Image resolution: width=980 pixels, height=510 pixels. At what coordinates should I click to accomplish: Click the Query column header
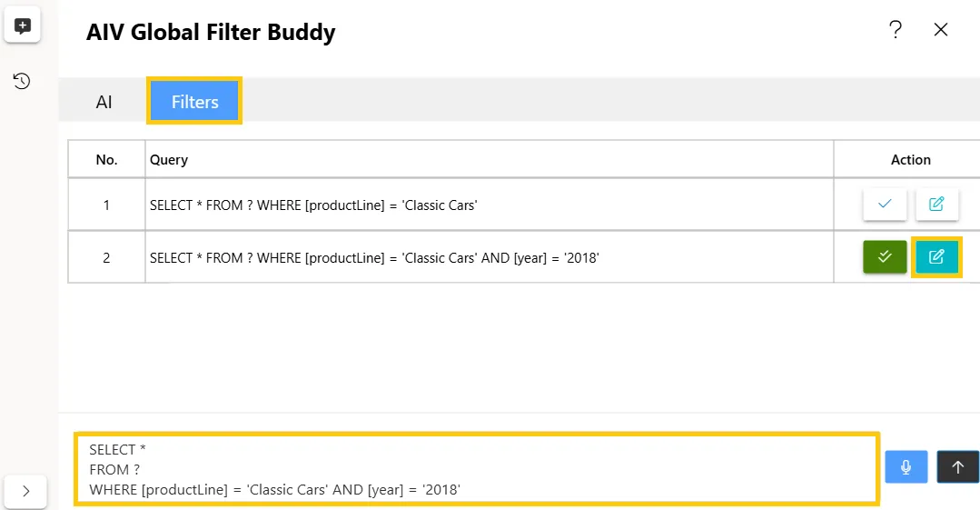tap(169, 160)
